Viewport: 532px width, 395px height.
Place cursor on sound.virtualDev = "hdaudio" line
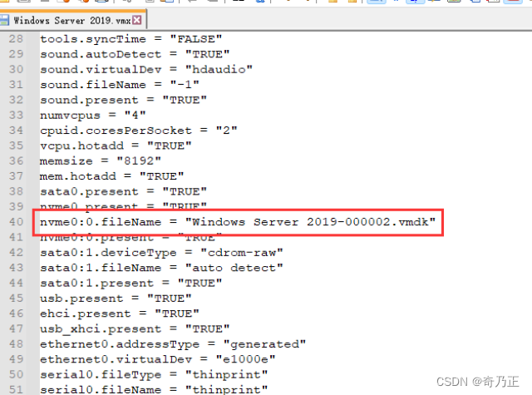point(146,70)
